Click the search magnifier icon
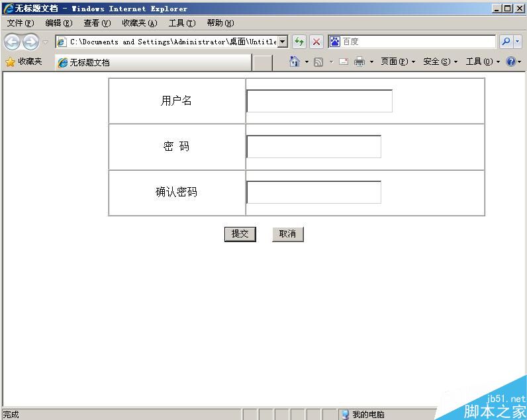 (x=506, y=42)
